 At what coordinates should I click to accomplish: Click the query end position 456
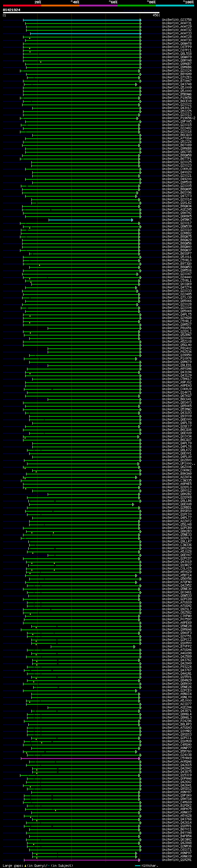(155, 15)
